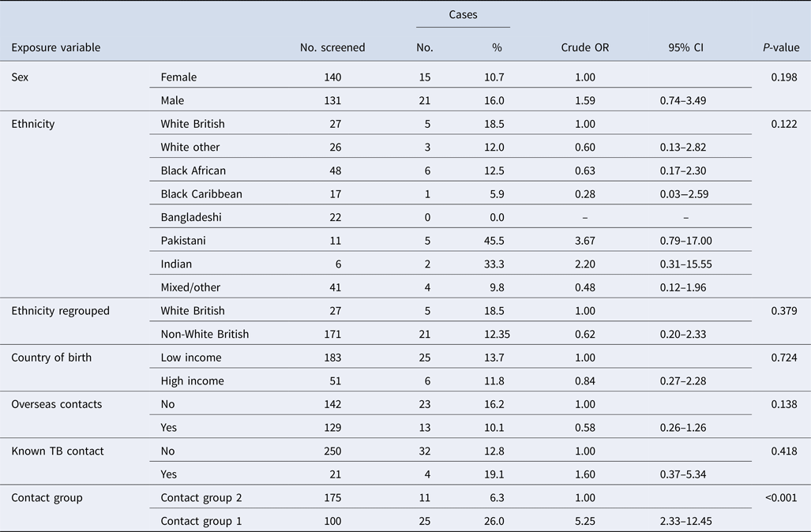Click the "Exposure variable" column header

[55, 47]
